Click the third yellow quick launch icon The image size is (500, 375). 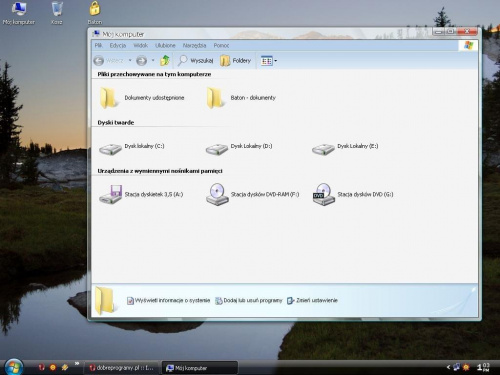pos(65,367)
